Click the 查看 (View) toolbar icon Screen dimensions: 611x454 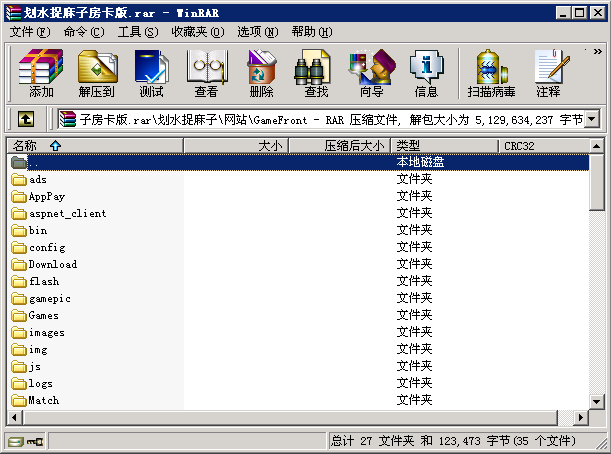point(206,73)
